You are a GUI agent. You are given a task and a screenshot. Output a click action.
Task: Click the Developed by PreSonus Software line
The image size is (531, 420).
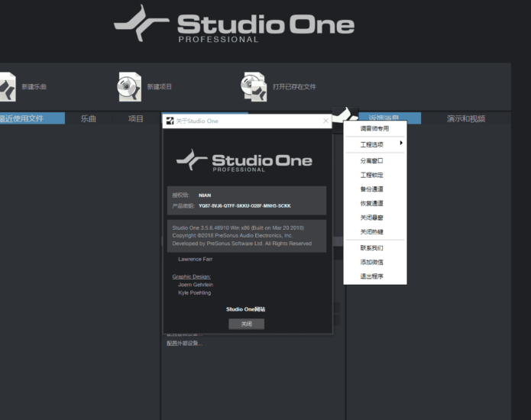[x=241, y=244]
